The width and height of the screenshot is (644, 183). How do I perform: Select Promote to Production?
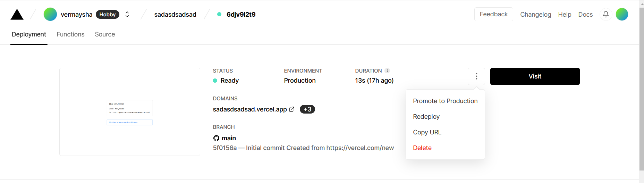point(445,101)
